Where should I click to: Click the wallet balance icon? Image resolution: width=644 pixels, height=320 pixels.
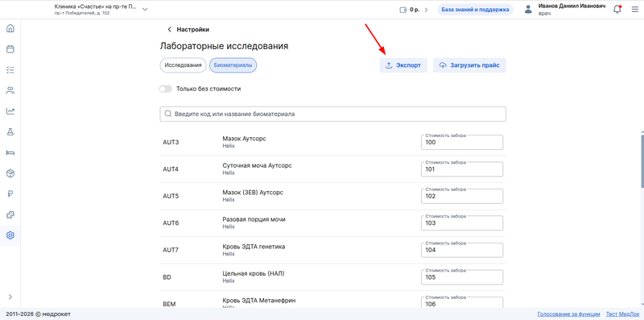[403, 10]
